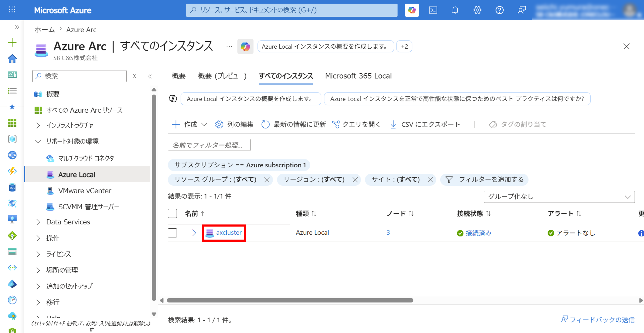Go to portal Home icon in sidebar
This screenshot has height=333, width=644.
coord(12,59)
